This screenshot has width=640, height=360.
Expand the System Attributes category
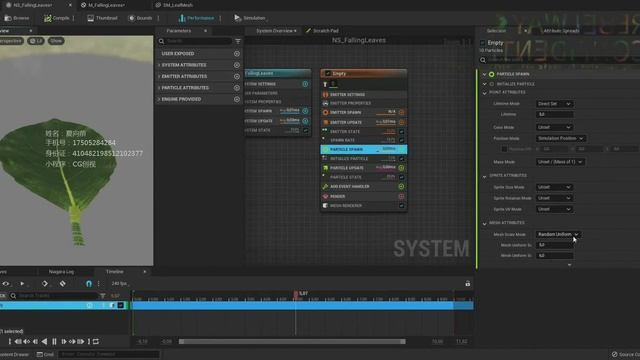click(x=159, y=65)
